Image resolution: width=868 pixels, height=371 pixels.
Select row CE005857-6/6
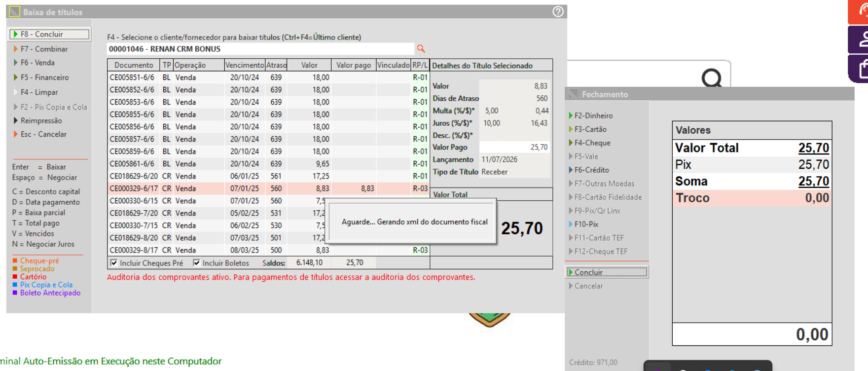coord(268,139)
